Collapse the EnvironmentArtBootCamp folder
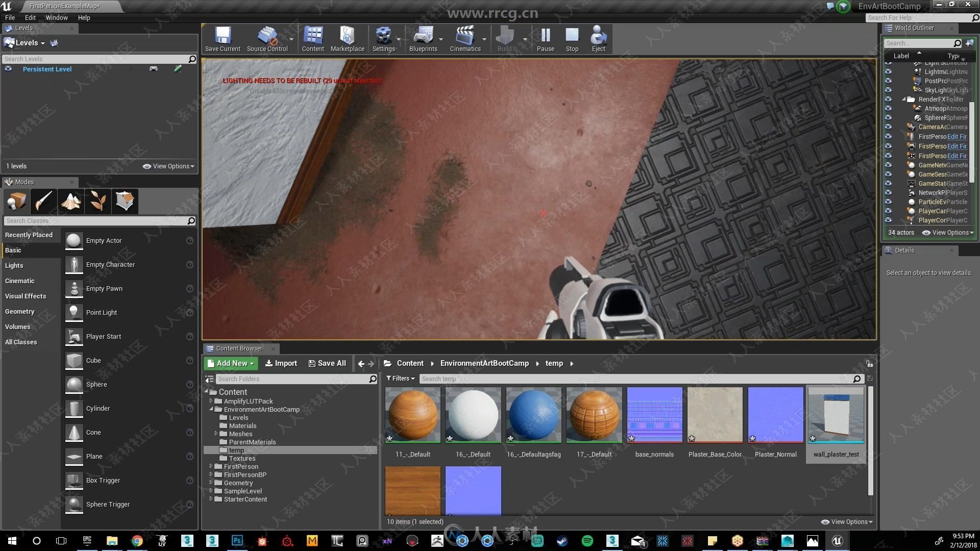 pyautogui.click(x=211, y=409)
